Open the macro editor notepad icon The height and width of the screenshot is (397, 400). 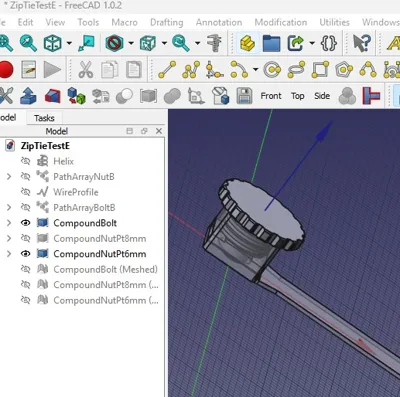[29, 70]
